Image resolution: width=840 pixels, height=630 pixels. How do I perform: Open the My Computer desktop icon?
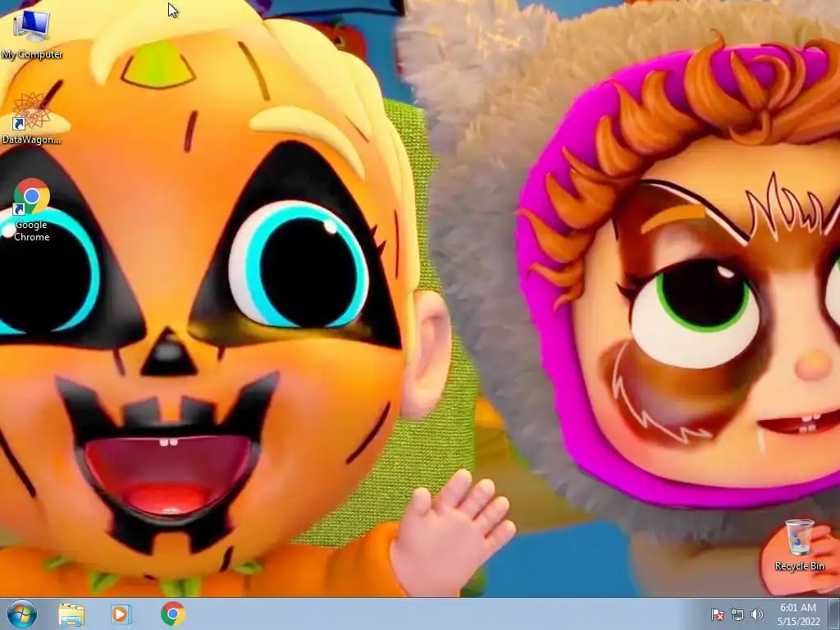tap(32, 35)
